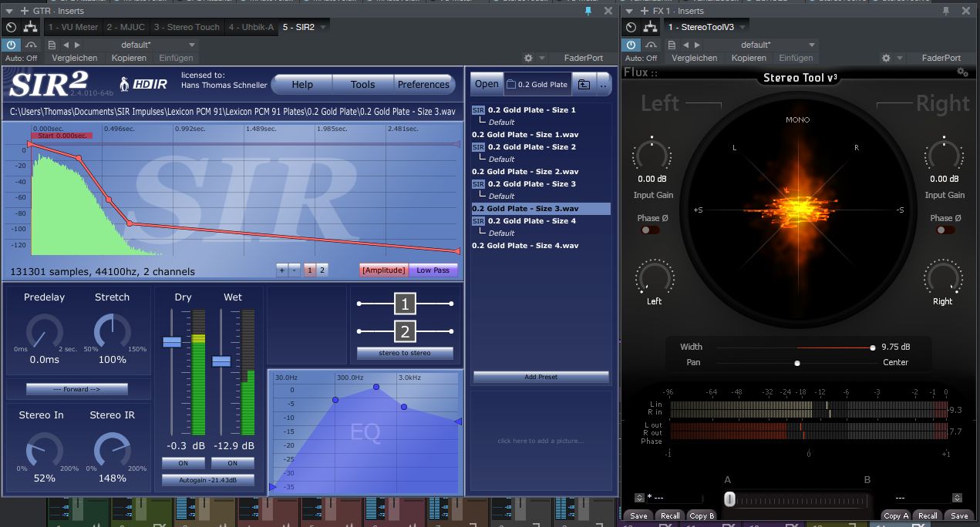
Task: Click the Width slider handle
Action: 872,347
